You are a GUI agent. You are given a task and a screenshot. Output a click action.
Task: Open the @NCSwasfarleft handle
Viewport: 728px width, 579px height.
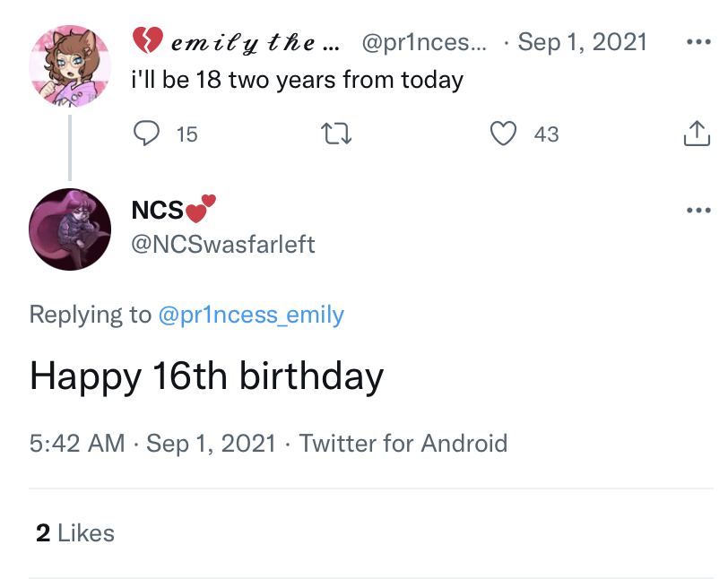pyautogui.click(x=223, y=244)
